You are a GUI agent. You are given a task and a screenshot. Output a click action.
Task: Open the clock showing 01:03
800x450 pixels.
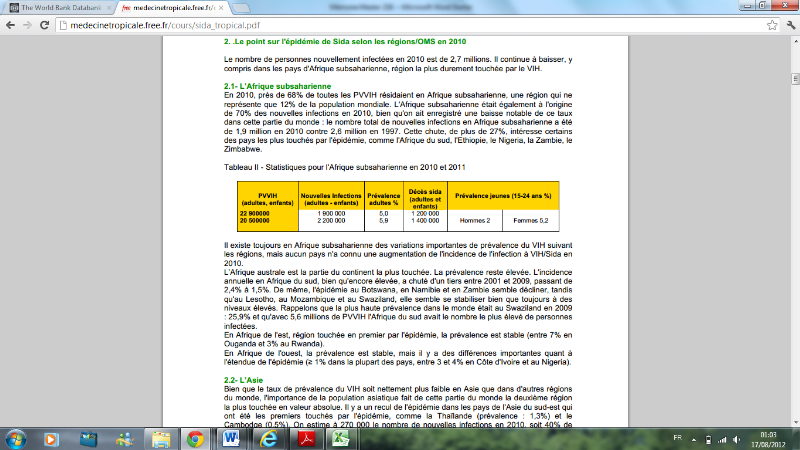point(768,439)
